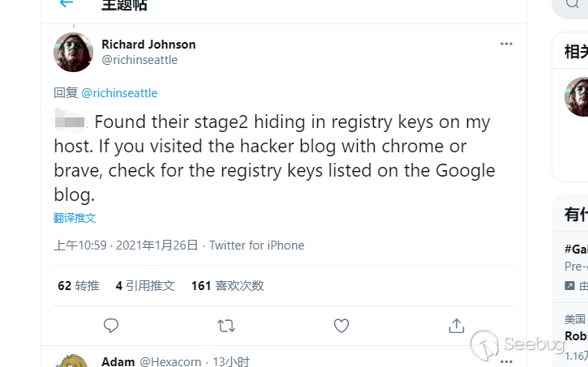
Task: Open the tweet's three-dot more menu
Action: coord(506,44)
